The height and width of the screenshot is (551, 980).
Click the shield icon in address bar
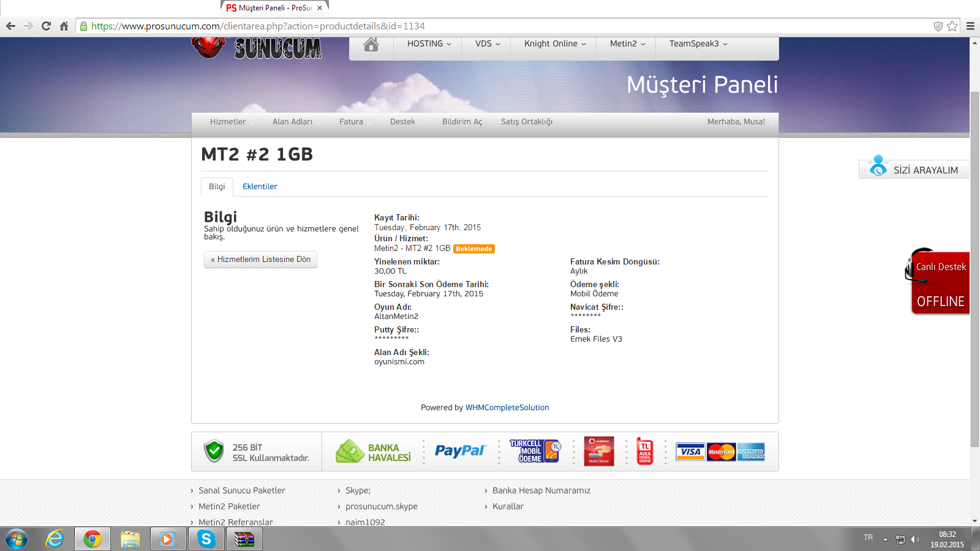click(938, 26)
